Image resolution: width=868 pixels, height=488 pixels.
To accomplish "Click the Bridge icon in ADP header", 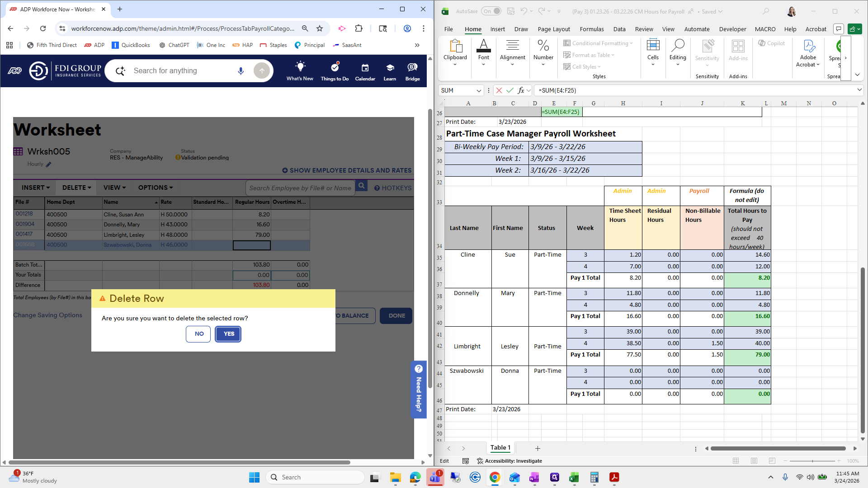I will (x=412, y=67).
